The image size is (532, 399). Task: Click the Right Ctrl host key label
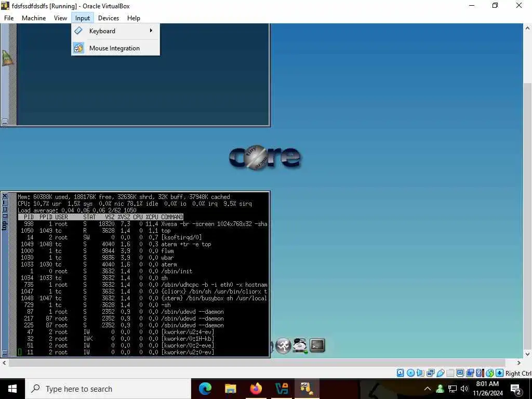point(518,373)
